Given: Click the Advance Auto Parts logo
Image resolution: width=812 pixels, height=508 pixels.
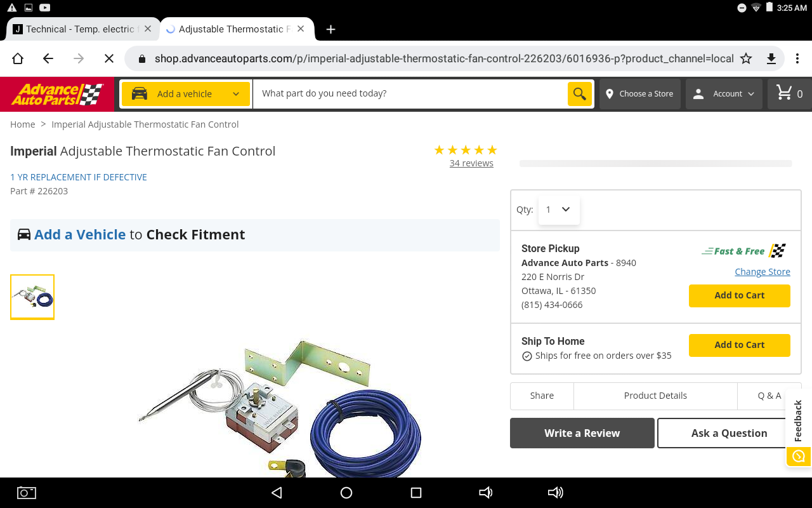Looking at the screenshot, I should click(57, 94).
